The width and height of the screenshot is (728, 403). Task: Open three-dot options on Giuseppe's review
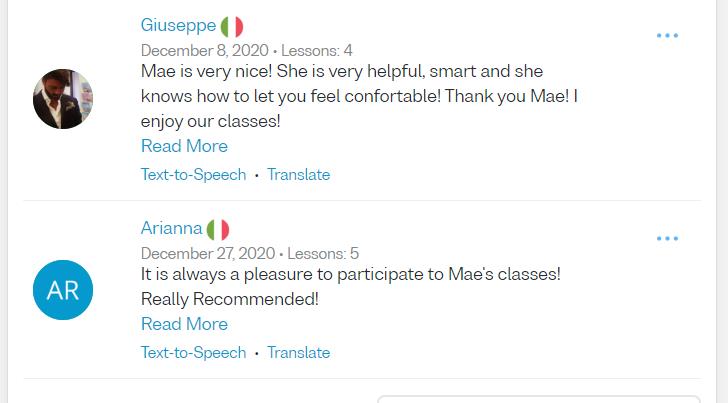(667, 36)
